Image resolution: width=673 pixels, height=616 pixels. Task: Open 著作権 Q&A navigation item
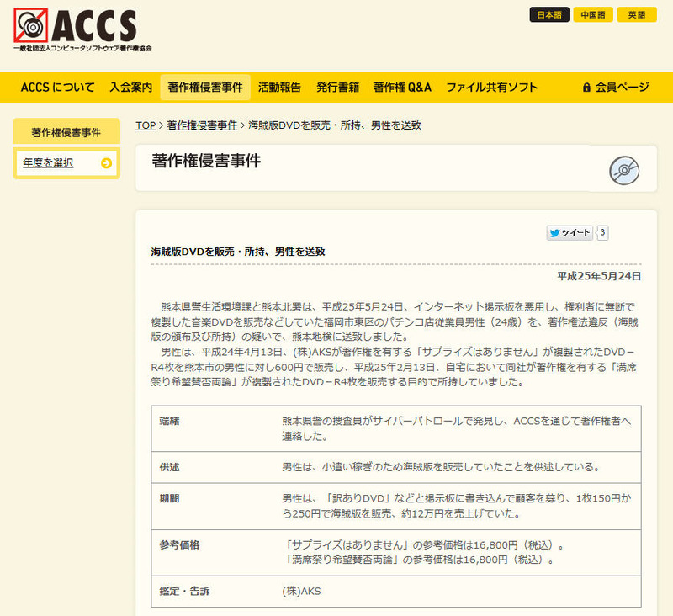(402, 88)
